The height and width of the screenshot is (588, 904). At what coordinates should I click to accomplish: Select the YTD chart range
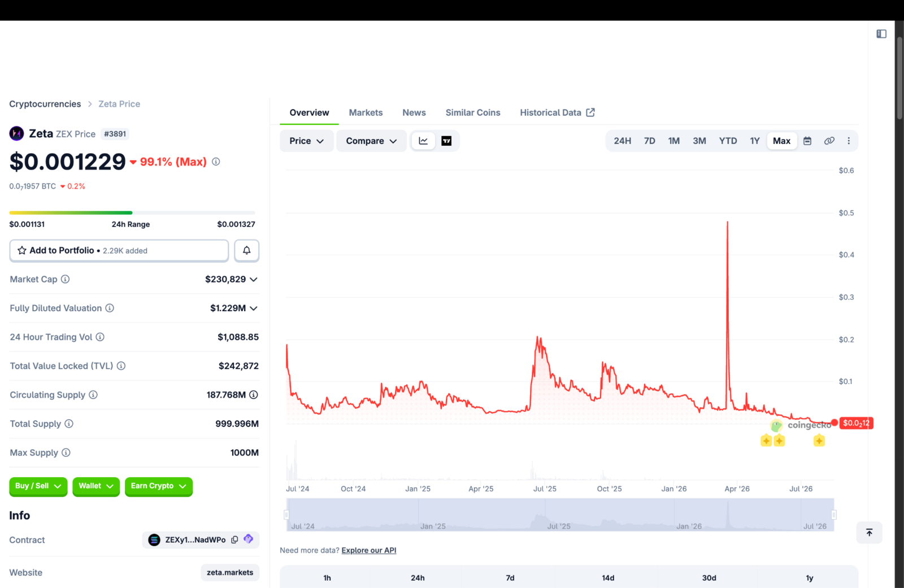(x=728, y=141)
